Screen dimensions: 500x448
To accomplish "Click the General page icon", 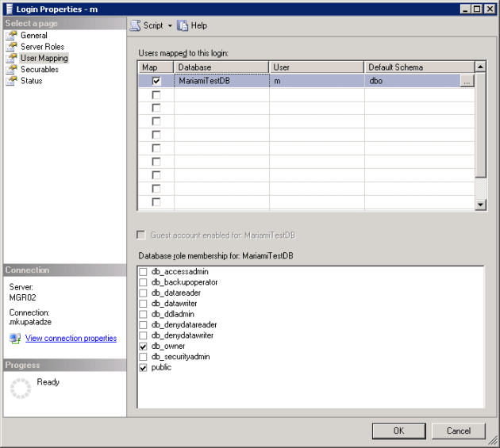I will (x=11, y=36).
